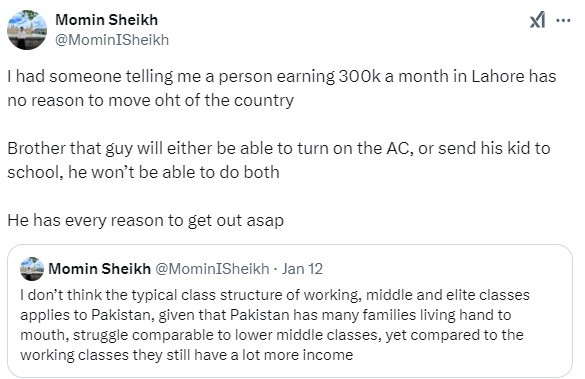The height and width of the screenshot is (379, 585).
Task: Open the three-dot more options menu
Action: pyautogui.click(x=563, y=21)
